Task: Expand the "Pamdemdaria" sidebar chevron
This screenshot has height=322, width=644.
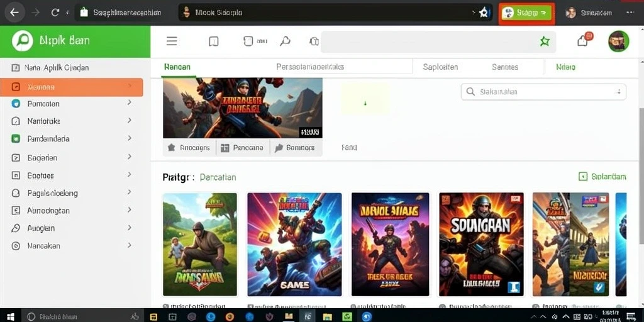Action: [130, 138]
